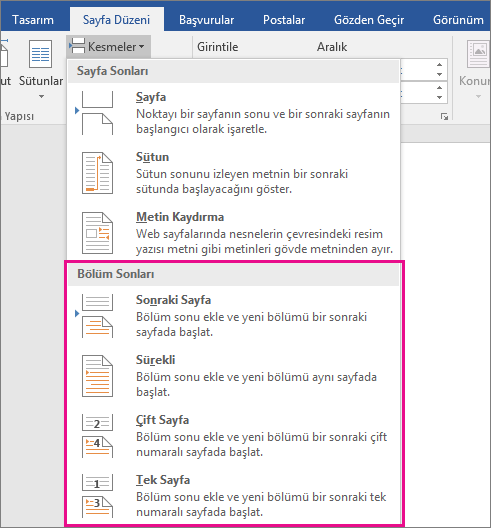Click the Sütunlar columns icon

click(x=40, y=54)
